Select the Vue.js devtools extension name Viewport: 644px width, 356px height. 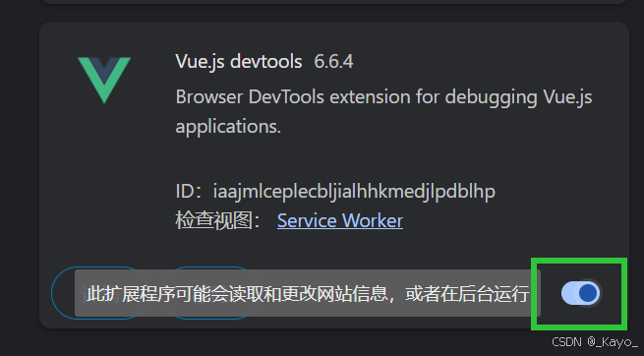239,62
